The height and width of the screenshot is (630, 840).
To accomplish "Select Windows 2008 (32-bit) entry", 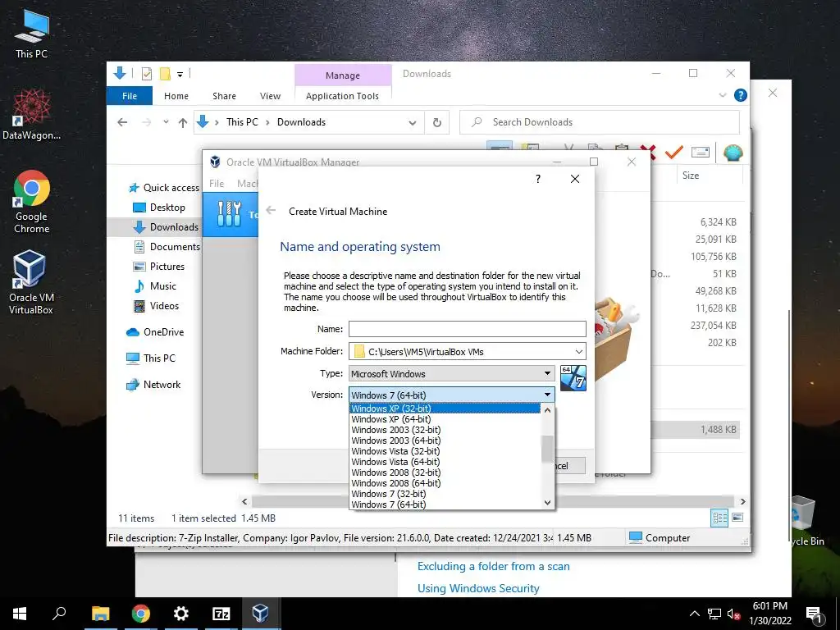I will tap(445, 472).
